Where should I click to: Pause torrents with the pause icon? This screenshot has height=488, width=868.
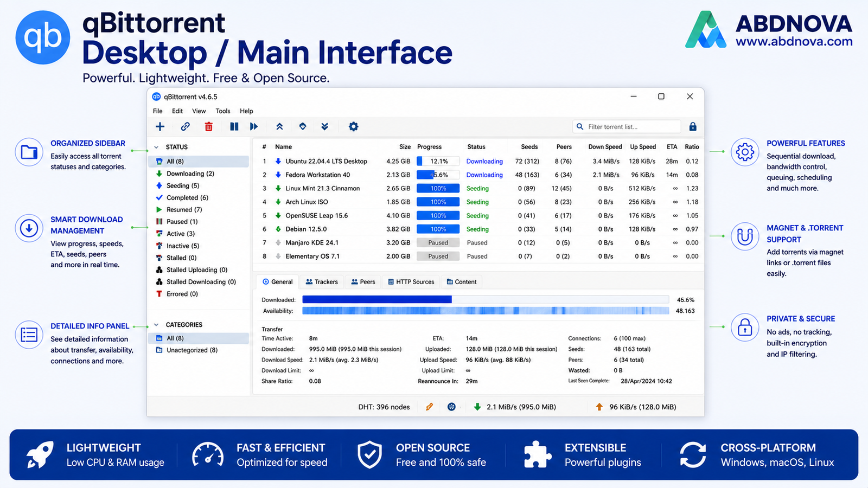(234, 126)
